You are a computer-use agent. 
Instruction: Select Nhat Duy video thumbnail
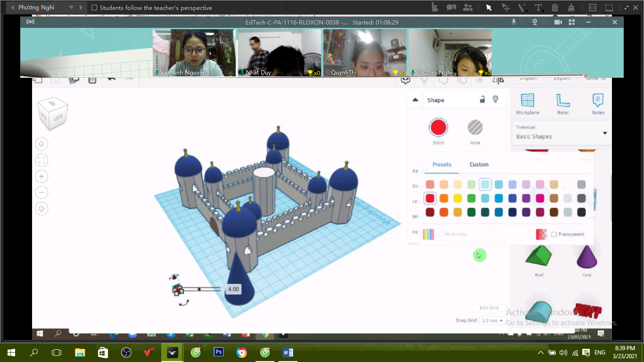pos(280,53)
